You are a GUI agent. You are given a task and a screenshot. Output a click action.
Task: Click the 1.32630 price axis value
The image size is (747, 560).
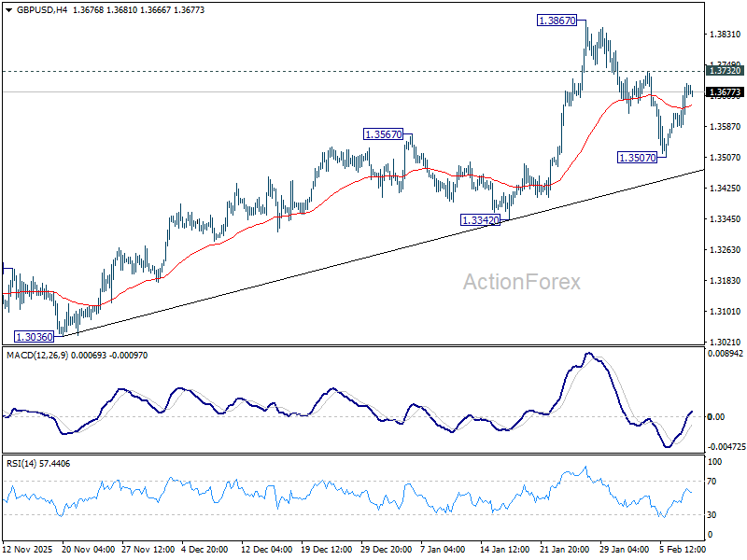(x=726, y=249)
